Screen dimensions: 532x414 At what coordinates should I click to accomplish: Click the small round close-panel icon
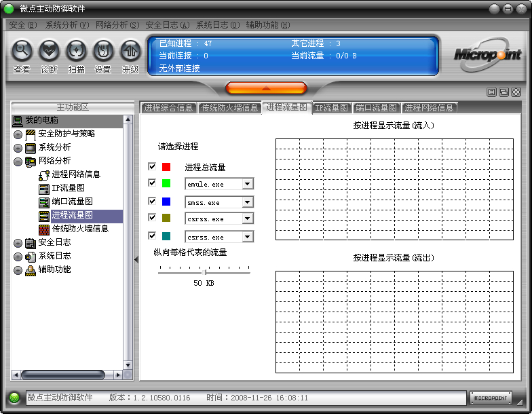[x=516, y=92]
